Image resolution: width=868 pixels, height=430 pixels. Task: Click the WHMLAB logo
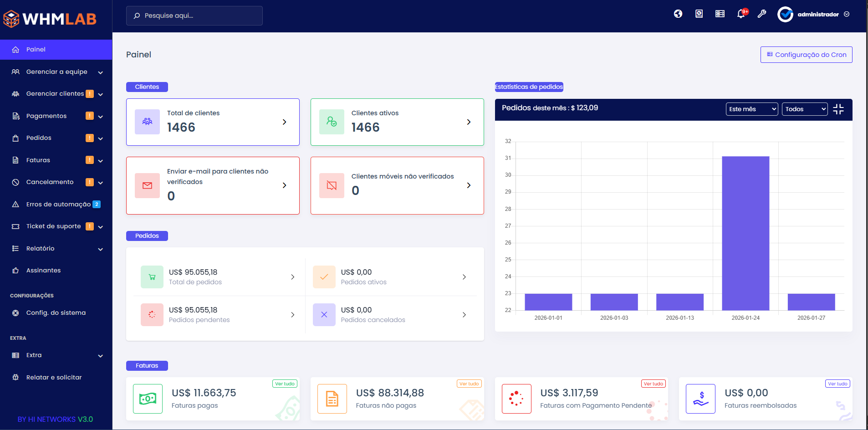coord(50,19)
